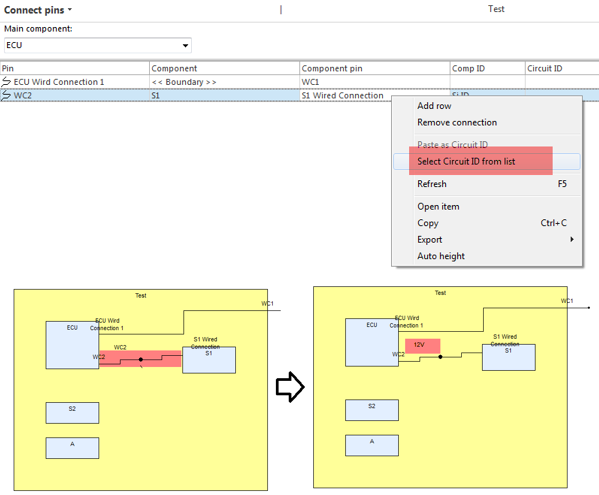The image size is (599, 495).
Task: Select the << Boundary >> component cell
Action: click(x=224, y=82)
